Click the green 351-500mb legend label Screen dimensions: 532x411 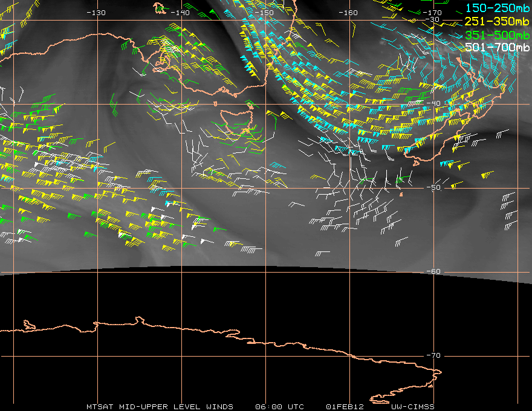tap(497, 35)
